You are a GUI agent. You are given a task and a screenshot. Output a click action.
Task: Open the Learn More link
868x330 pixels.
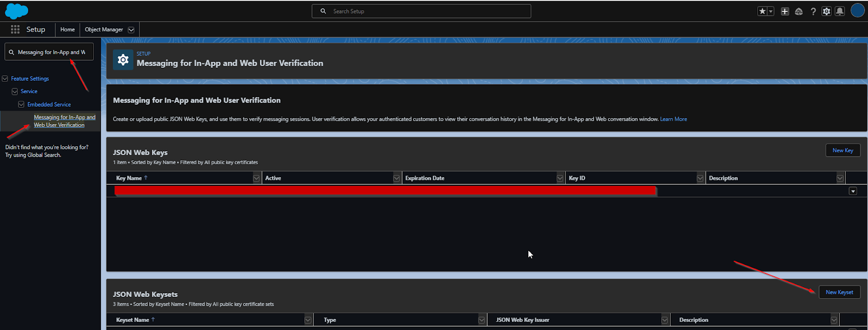673,119
